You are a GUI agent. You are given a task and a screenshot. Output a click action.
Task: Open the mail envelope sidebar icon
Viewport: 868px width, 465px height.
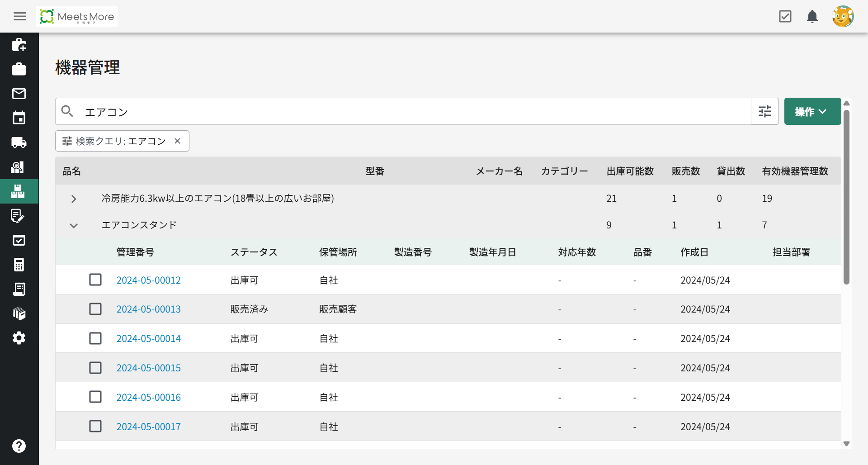click(x=19, y=94)
